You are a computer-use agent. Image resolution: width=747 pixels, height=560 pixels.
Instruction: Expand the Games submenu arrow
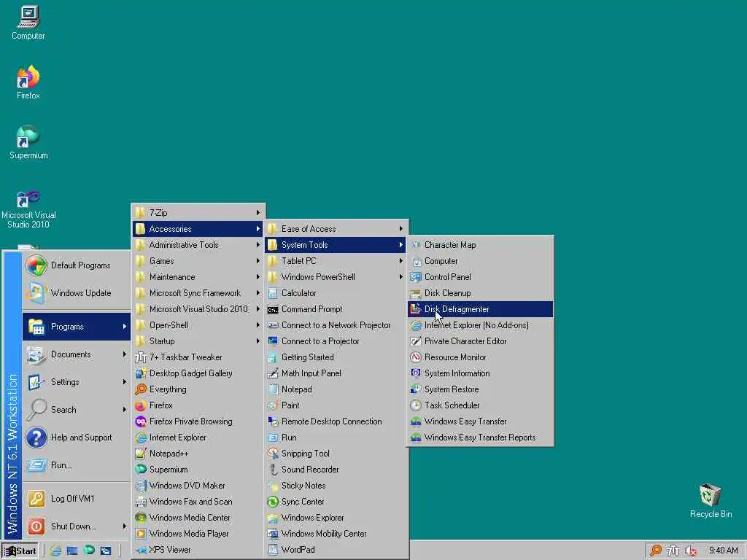coord(258,261)
